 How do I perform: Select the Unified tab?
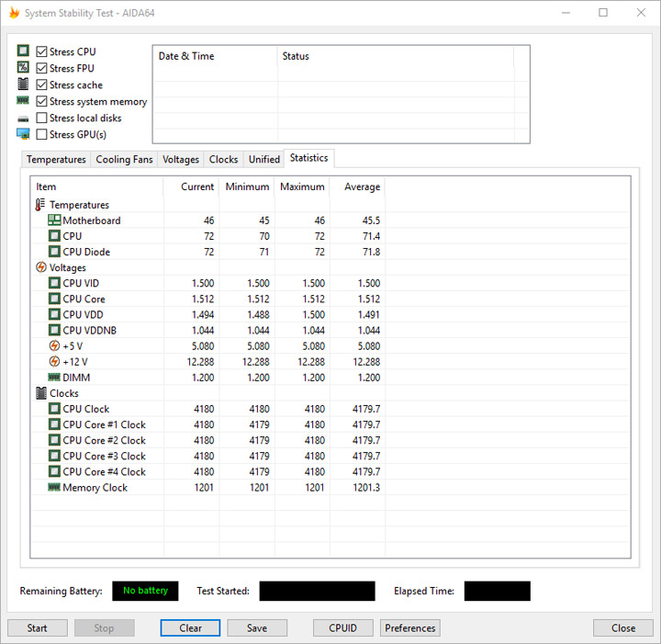(x=263, y=160)
